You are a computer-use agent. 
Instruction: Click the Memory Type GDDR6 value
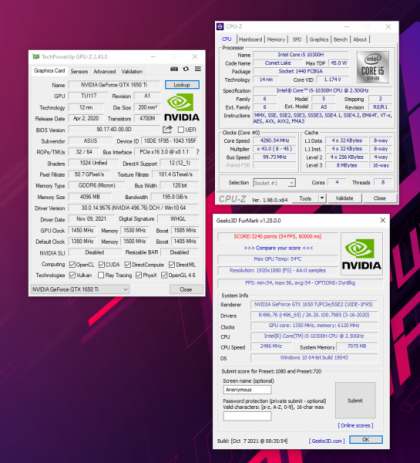[x=97, y=185]
